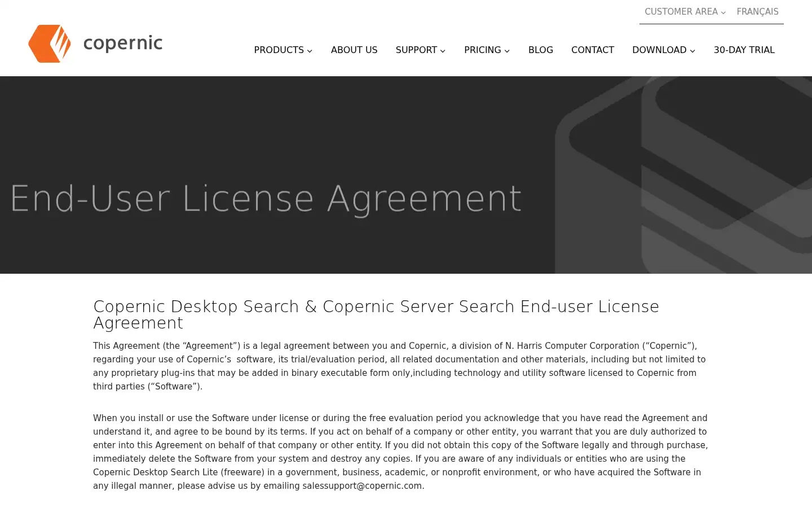Click the copernic wordmark beside the logo
Viewport: 812px width, 508px height.
(123, 43)
